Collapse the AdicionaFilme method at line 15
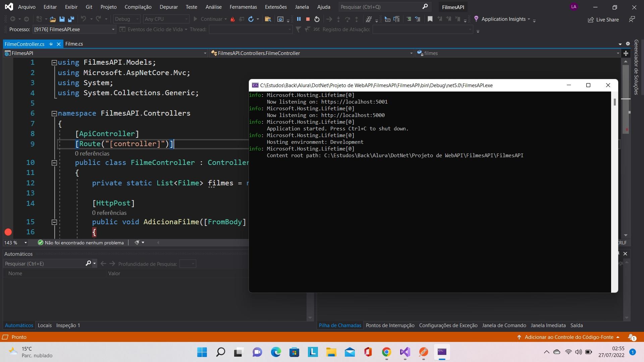 (54, 222)
